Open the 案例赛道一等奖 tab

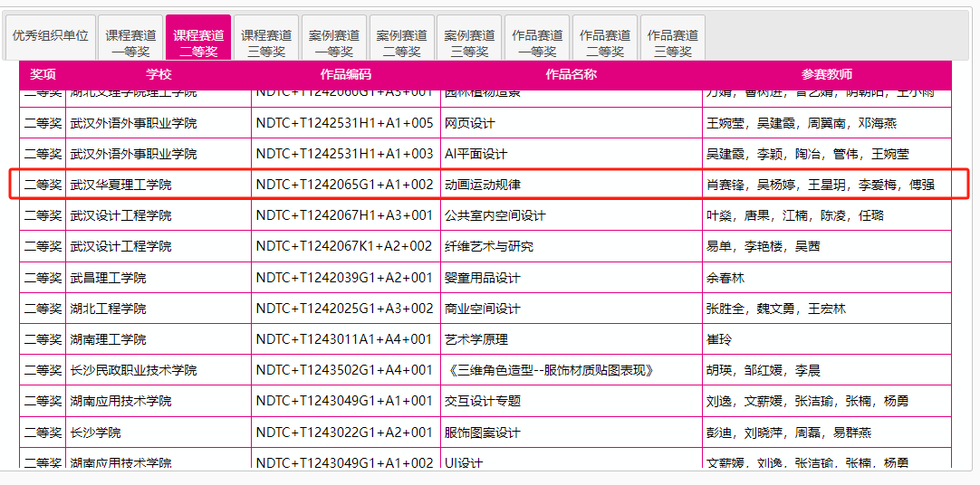pos(333,43)
